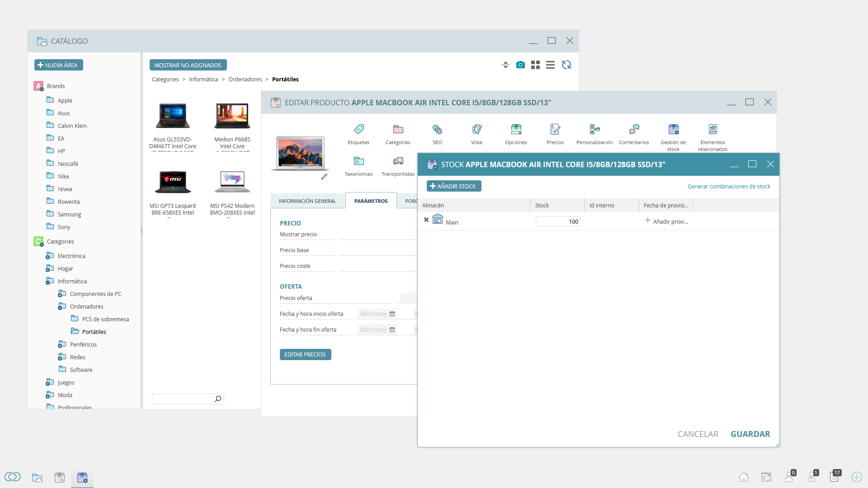Switch to Parámetros tab
Viewport: 868px width, 488px height.
[371, 201]
